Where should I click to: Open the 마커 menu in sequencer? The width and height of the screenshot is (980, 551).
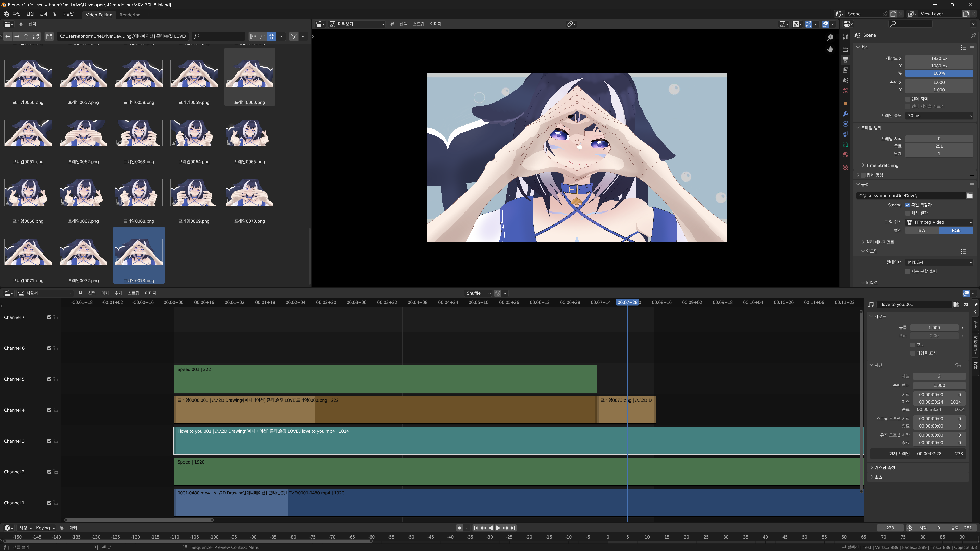click(x=105, y=293)
